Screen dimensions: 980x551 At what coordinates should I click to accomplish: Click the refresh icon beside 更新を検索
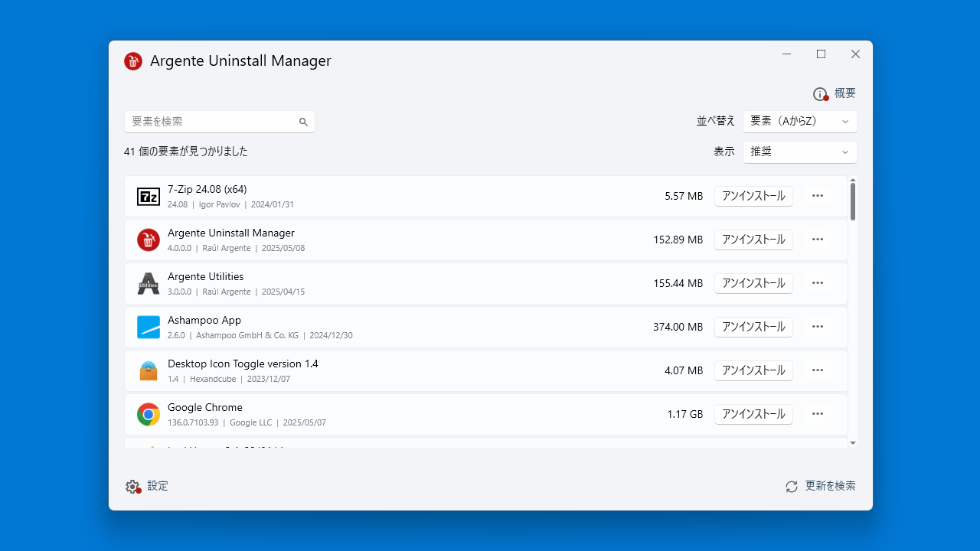click(x=792, y=487)
